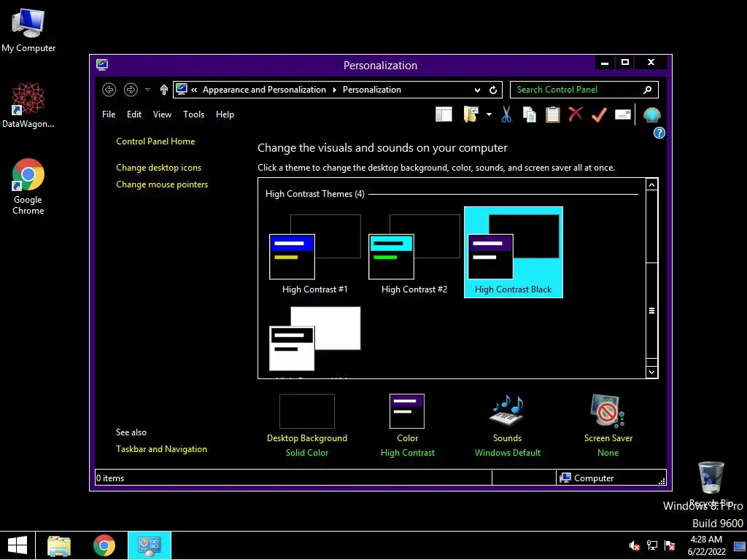Click the folder views toolbar icon
Screen dimensions: 747x560
pos(471,114)
